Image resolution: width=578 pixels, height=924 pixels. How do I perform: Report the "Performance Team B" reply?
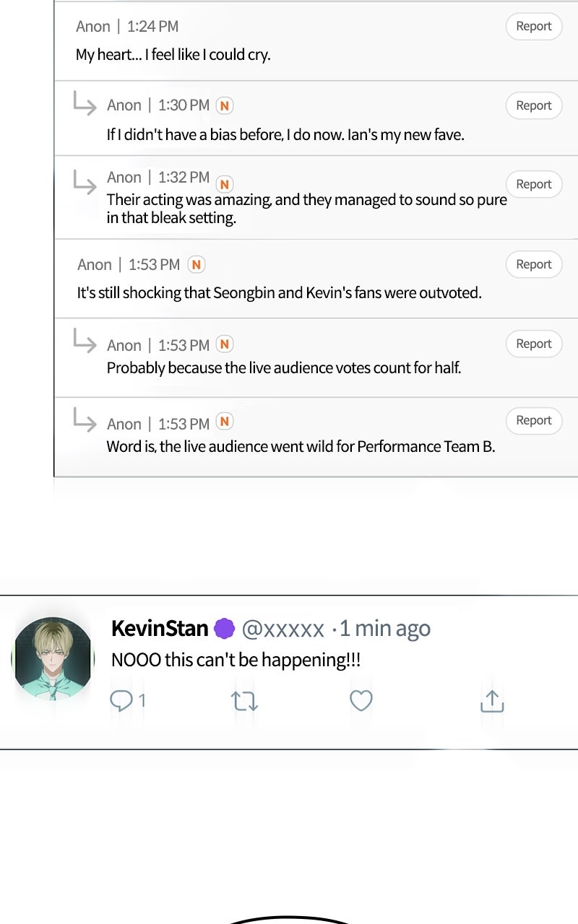(x=534, y=420)
